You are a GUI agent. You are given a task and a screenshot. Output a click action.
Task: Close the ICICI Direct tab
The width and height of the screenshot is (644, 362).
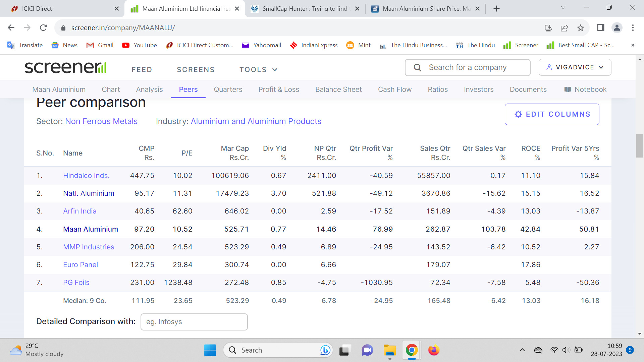pos(117,9)
